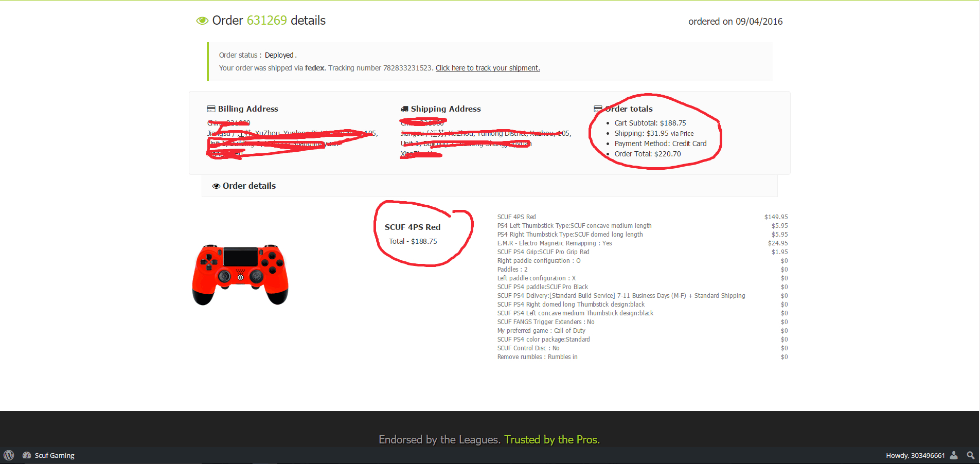The height and width of the screenshot is (464, 980).
Task: Click the Billing Address card icon
Action: click(x=211, y=109)
